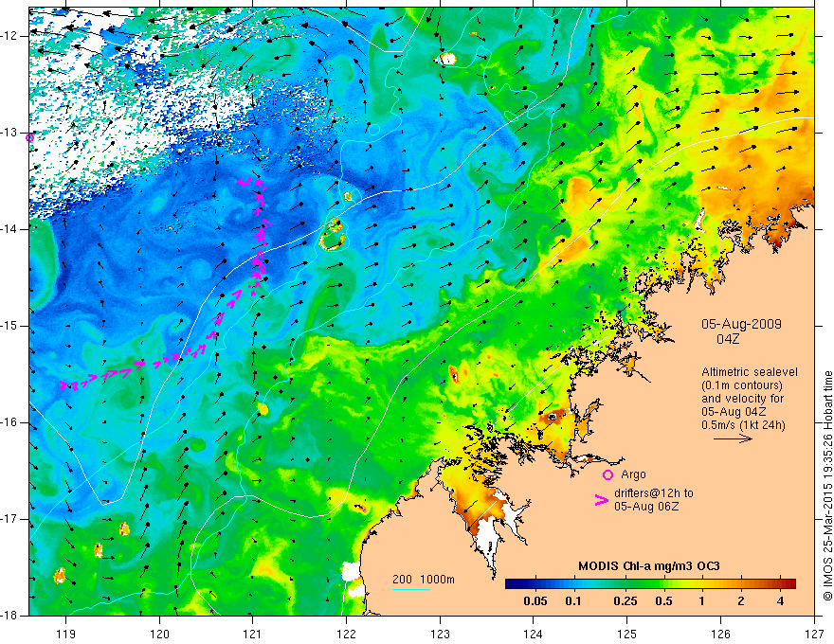Click the -15 latitude axis label

(9, 326)
